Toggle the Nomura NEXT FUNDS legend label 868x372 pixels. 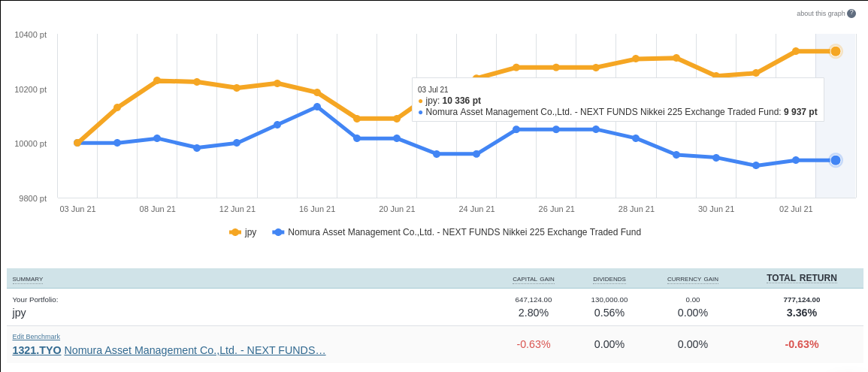[464, 232]
